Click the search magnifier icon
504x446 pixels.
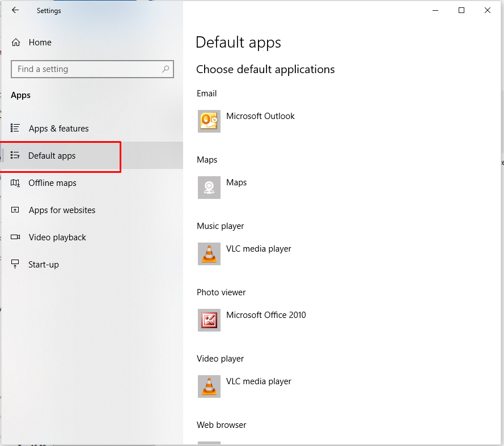166,69
